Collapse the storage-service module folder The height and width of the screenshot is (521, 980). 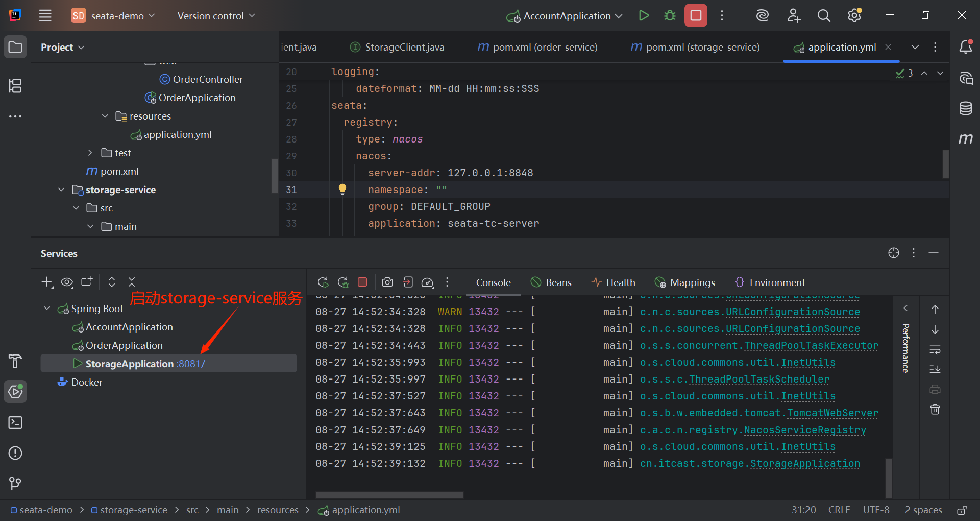tap(61, 190)
